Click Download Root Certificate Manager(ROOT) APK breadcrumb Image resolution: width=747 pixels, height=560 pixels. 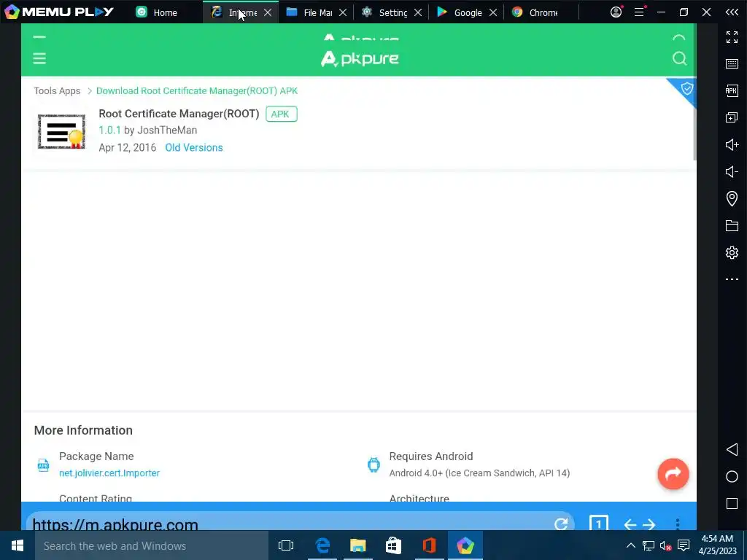click(197, 90)
